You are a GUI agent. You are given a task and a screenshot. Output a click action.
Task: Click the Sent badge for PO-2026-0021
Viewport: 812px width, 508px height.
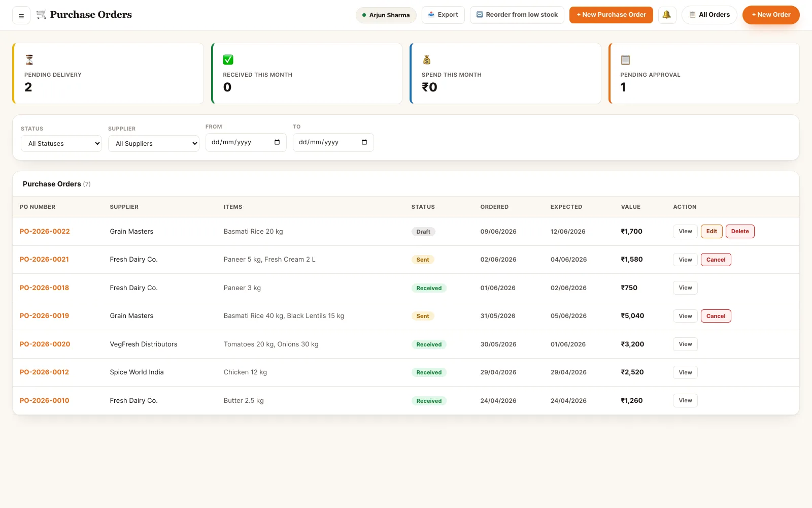(423, 260)
